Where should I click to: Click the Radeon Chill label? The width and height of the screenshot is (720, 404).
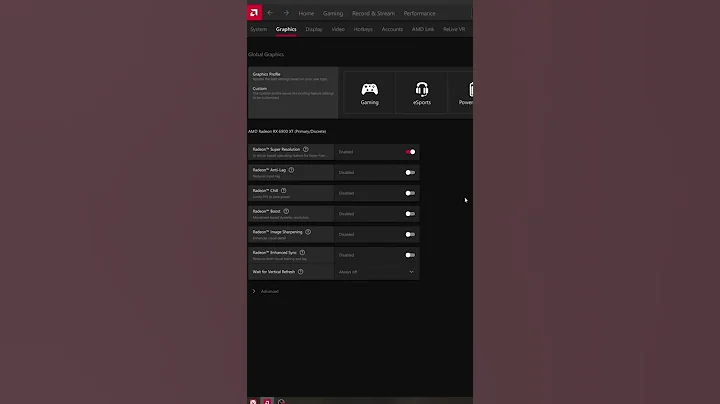265,191
